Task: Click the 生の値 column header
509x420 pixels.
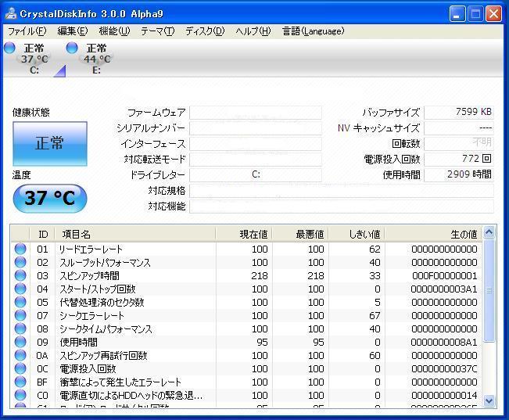Action: pyautogui.click(x=433, y=234)
